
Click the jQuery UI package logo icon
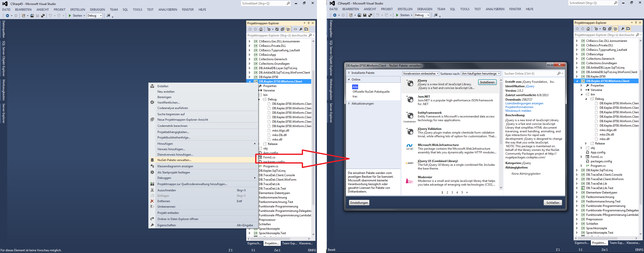[410, 163]
